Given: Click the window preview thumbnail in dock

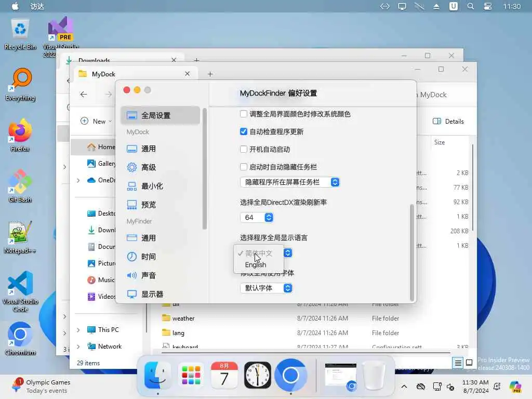Looking at the screenshot, I should click(x=341, y=375).
